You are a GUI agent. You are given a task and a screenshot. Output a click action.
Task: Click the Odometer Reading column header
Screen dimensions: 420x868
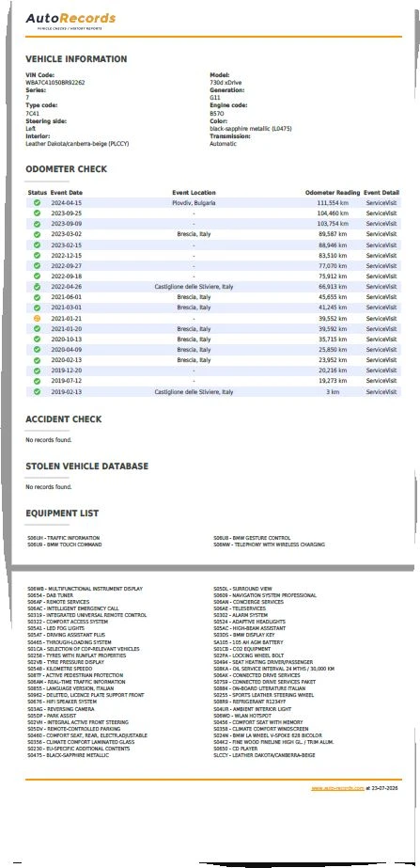tap(333, 193)
